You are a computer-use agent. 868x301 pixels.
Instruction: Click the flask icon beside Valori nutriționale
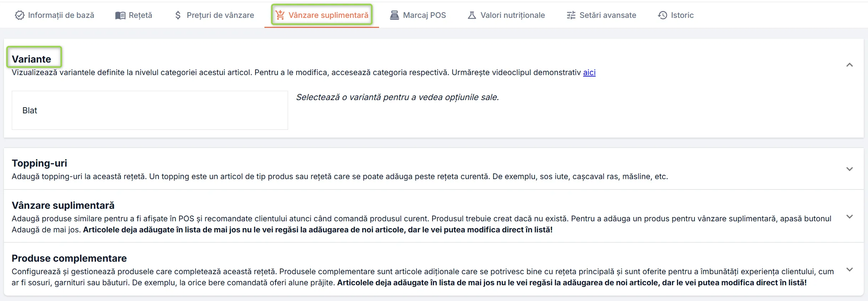point(472,15)
